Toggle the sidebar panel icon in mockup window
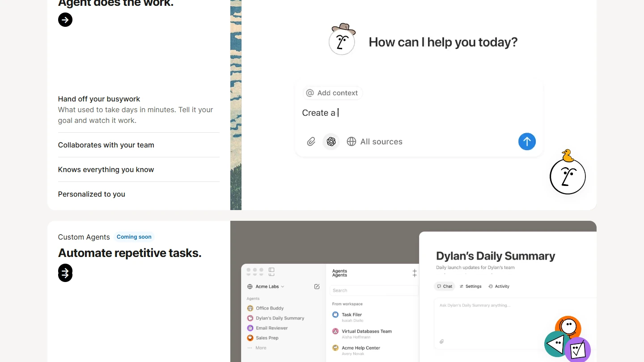The width and height of the screenshot is (644, 362). tap(271, 271)
